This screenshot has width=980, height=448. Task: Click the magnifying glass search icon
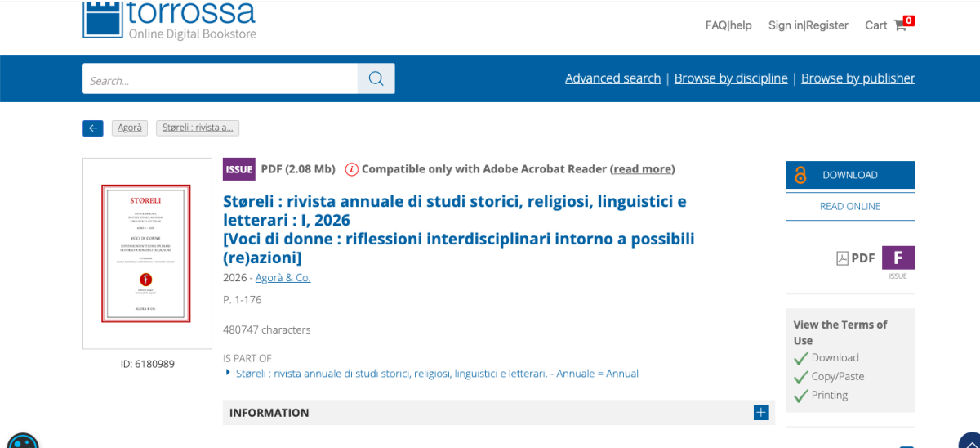(x=376, y=78)
